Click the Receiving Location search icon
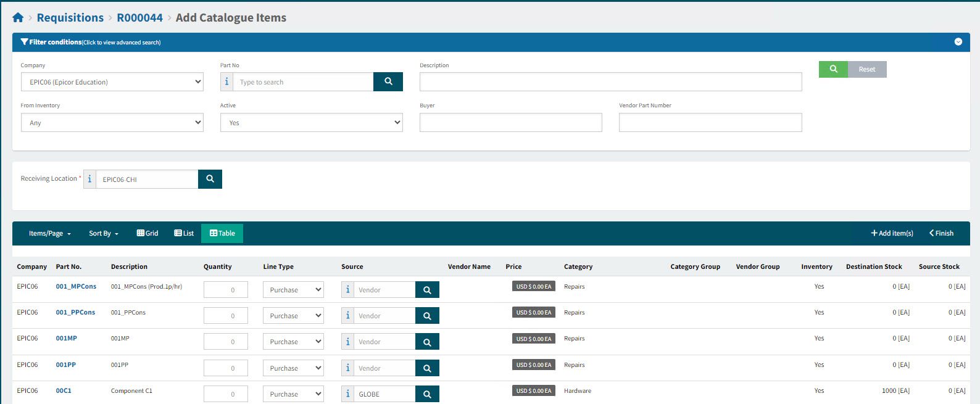 pos(210,179)
